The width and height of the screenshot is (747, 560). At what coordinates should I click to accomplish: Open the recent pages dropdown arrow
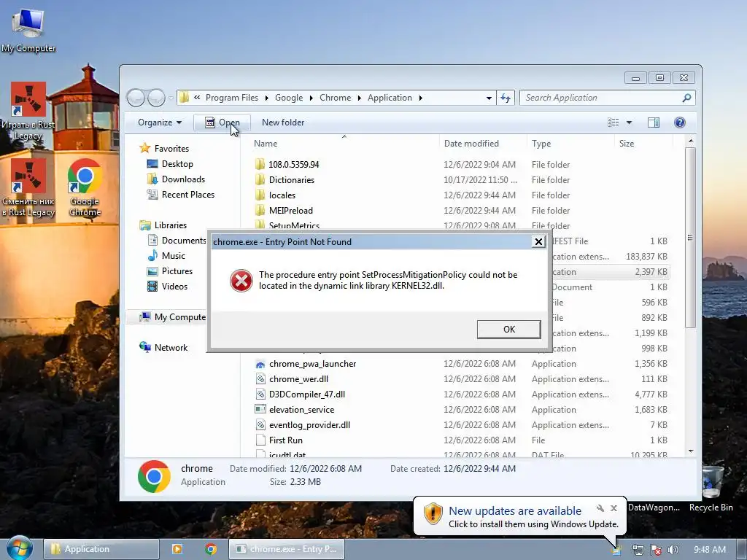(x=171, y=98)
